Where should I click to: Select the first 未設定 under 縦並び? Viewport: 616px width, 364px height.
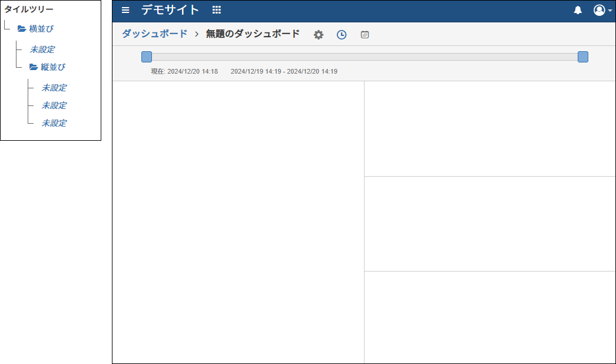coord(54,88)
